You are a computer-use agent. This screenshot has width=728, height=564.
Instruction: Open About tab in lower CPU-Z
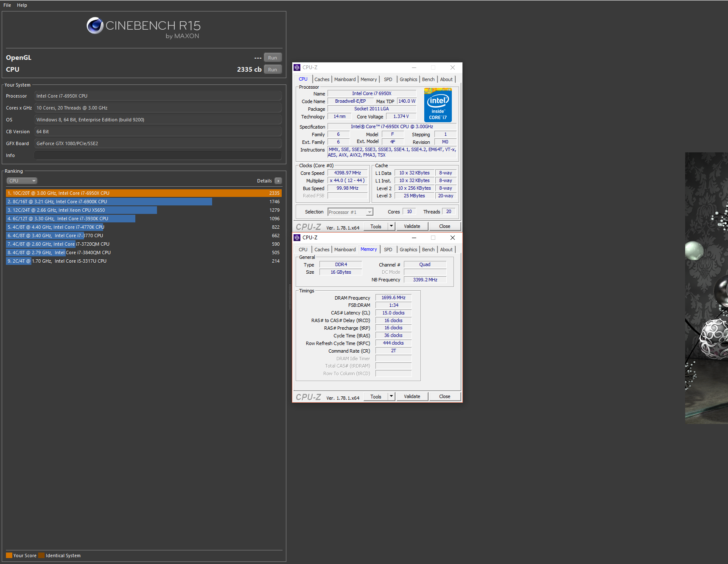click(446, 250)
